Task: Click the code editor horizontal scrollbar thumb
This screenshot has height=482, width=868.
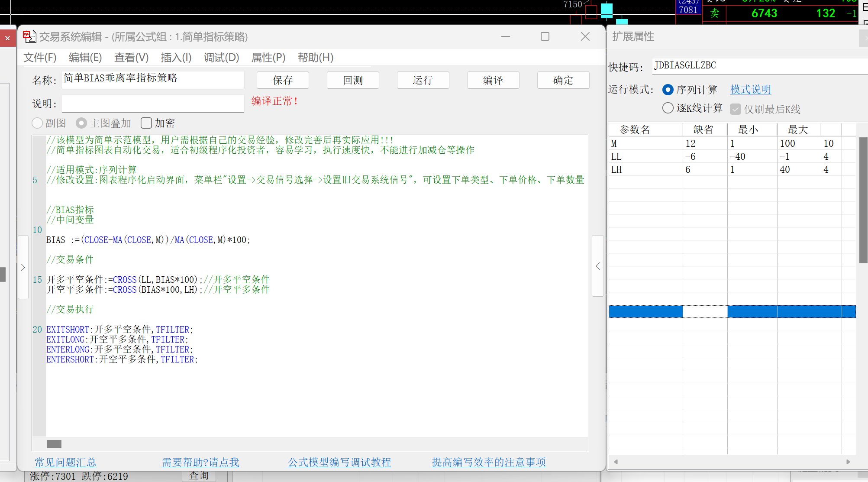Action: (x=54, y=444)
